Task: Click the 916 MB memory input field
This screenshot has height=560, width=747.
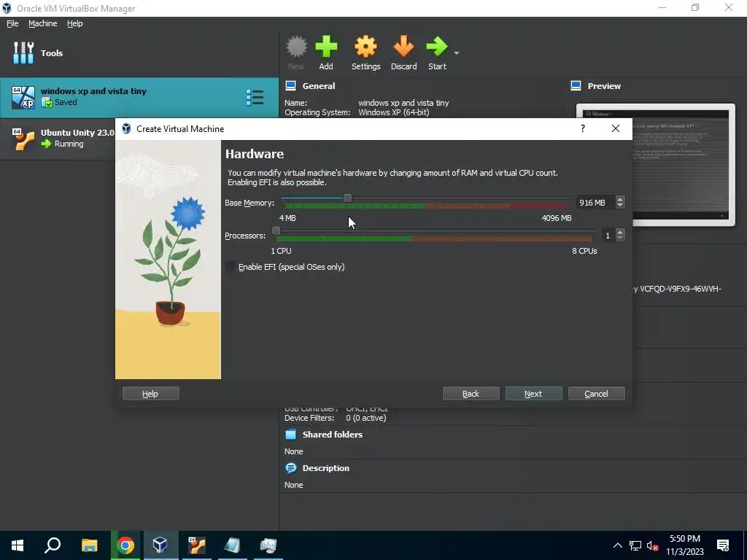Action: [x=595, y=203]
